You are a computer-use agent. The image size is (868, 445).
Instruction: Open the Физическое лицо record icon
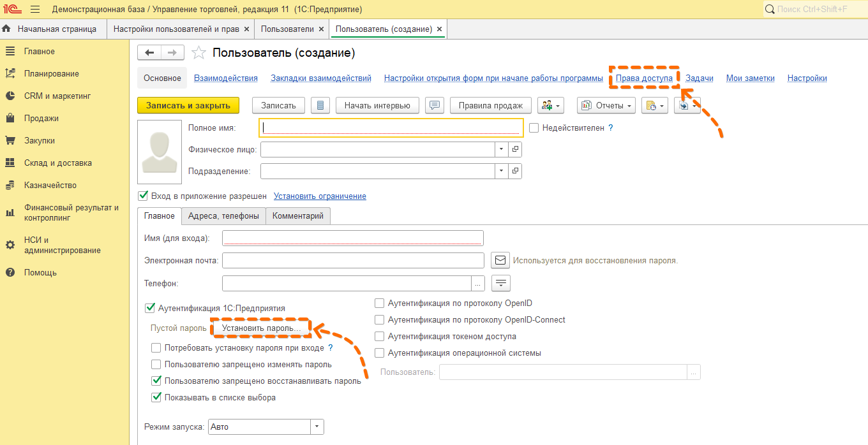coord(515,149)
